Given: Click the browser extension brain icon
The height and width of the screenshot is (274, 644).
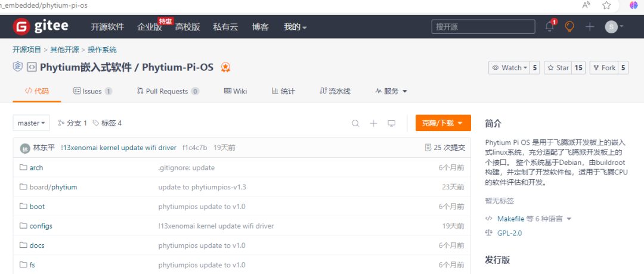Looking at the screenshot, I should click(x=634, y=5).
